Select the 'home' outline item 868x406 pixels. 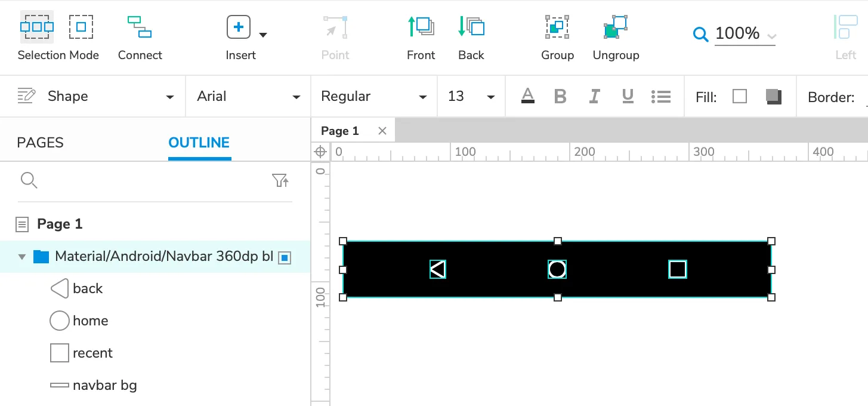[x=90, y=321]
